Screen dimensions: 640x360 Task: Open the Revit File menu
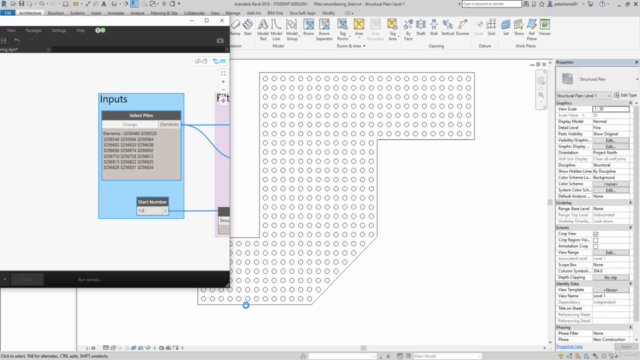click(8, 13)
